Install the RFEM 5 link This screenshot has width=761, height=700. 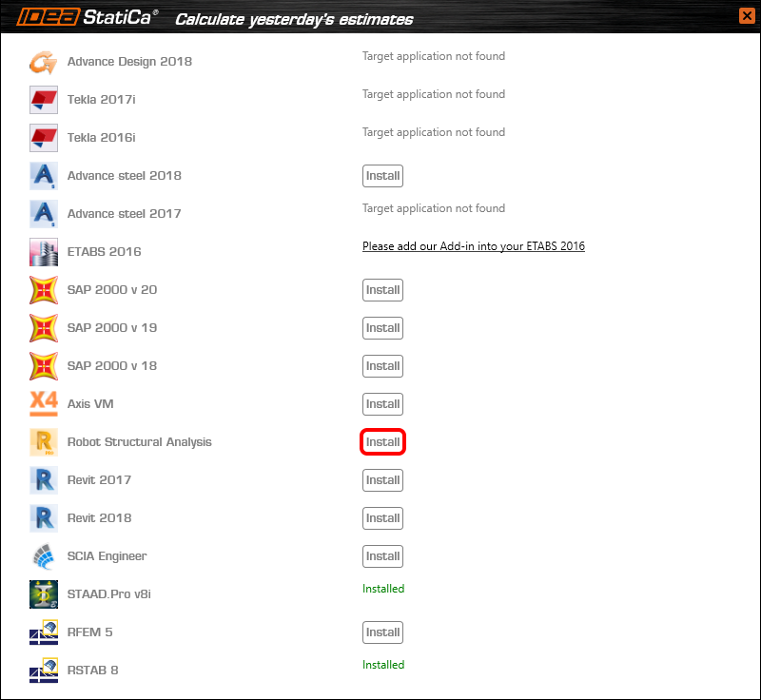(x=382, y=632)
